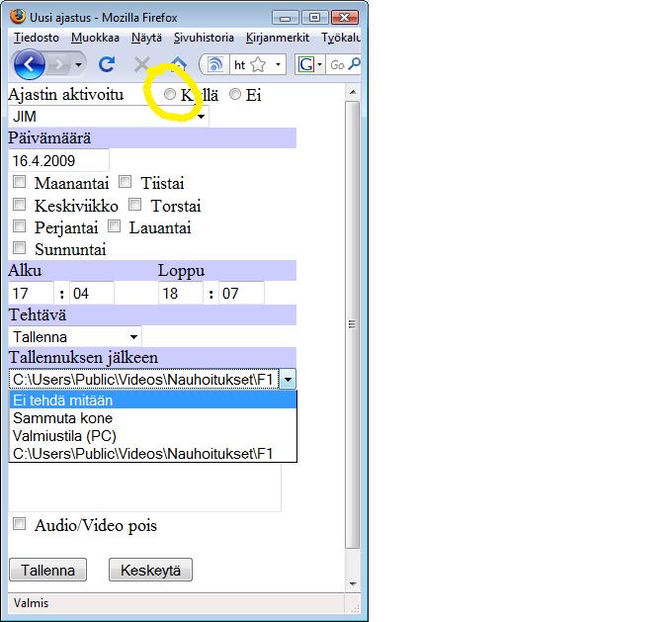Click the scrollbar up arrow
Viewport: 672px width, 622px height.
352,92
